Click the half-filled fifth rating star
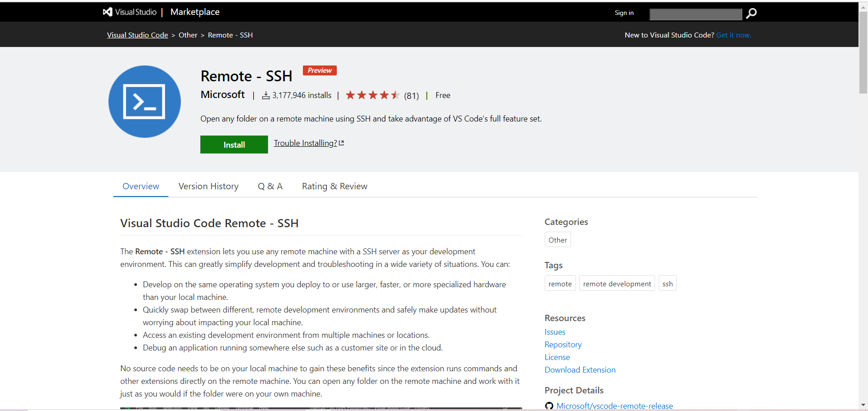The image size is (868, 411). 396,95
